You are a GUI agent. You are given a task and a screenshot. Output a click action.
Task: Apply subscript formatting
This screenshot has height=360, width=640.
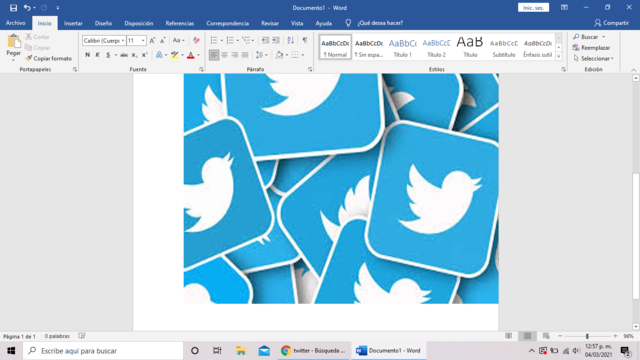[134, 55]
